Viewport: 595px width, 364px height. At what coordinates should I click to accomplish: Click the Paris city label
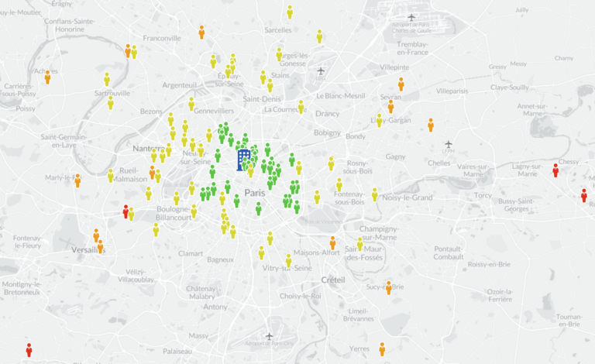click(x=255, y=193)
